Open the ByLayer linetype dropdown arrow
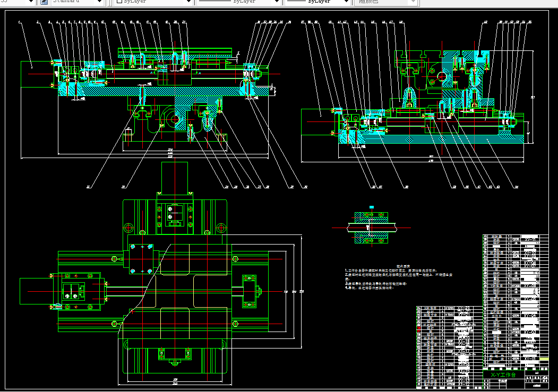558x392 pixels. (277, 2)
